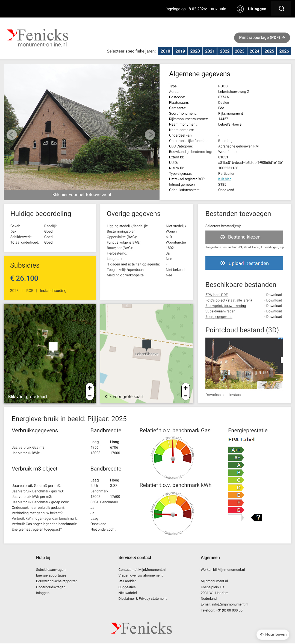This screenshot has width=295, height=644.
Task: Click the Naar boven button
Action: [x=273, y=634]
